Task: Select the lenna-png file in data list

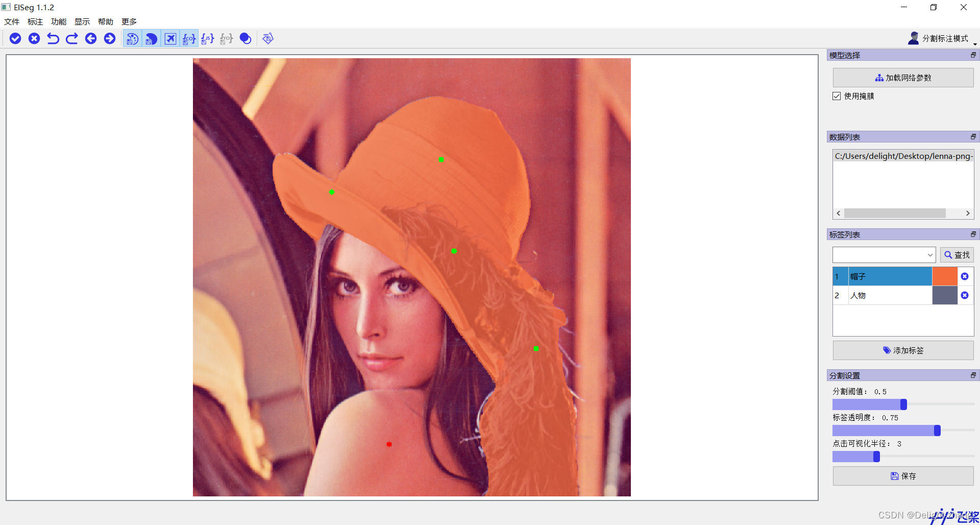Action: click(903, 156)
